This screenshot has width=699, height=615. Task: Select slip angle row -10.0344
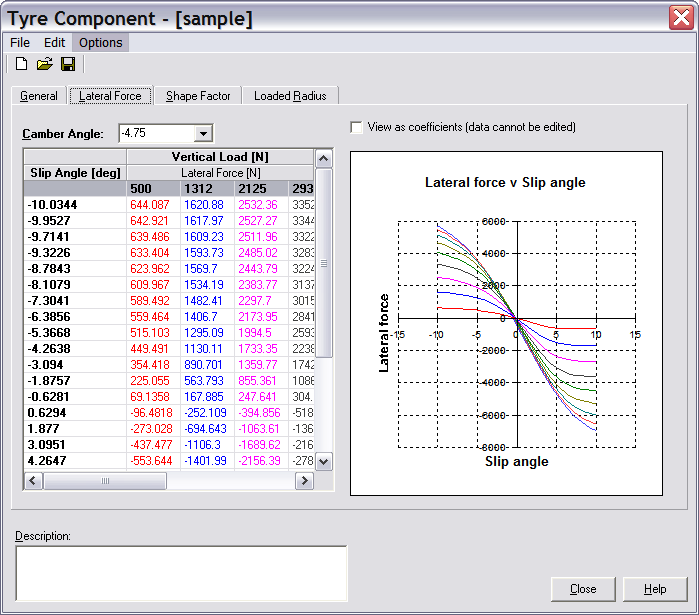point(75,205)
